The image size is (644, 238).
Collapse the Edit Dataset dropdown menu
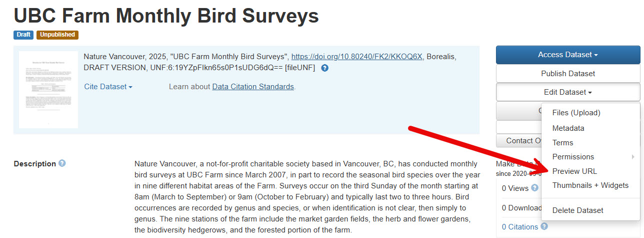click(567, 92)
